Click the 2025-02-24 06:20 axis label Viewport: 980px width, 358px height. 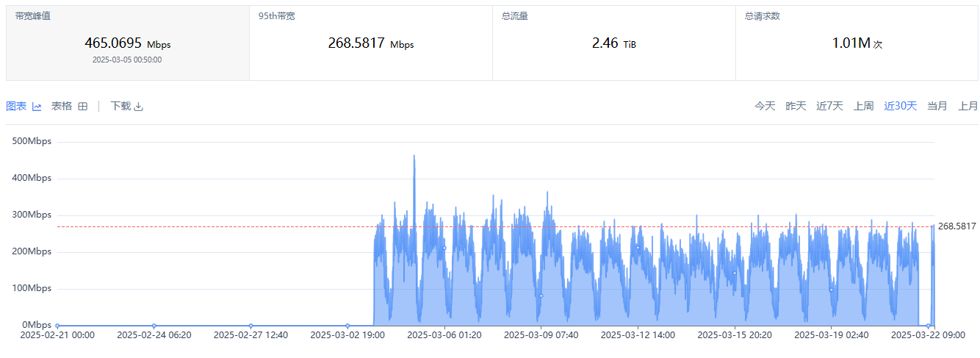pyautogui.click(x=154, y=335)
